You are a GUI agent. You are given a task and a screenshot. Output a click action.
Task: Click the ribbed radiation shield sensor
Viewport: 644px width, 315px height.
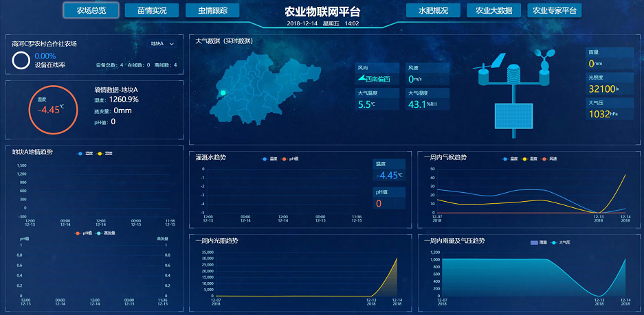pyautogui.click(x=514, y=73)
